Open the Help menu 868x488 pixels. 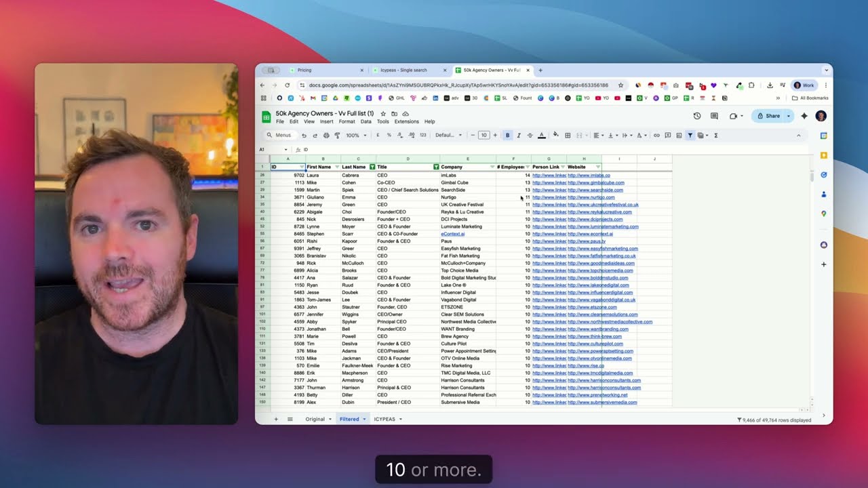point(429,122)
